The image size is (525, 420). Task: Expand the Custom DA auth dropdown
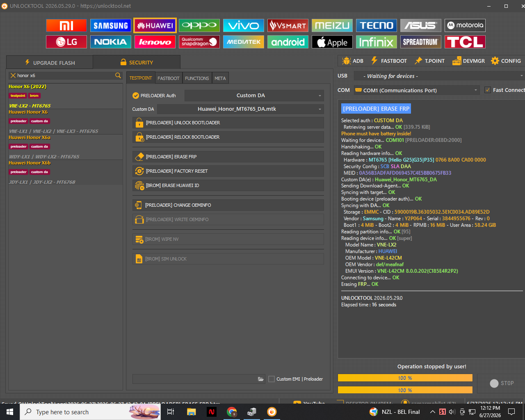[254, 96]
